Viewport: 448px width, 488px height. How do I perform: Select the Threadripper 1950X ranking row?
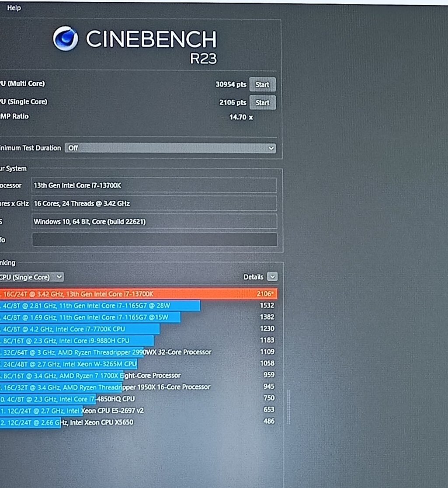pos(139,387)
